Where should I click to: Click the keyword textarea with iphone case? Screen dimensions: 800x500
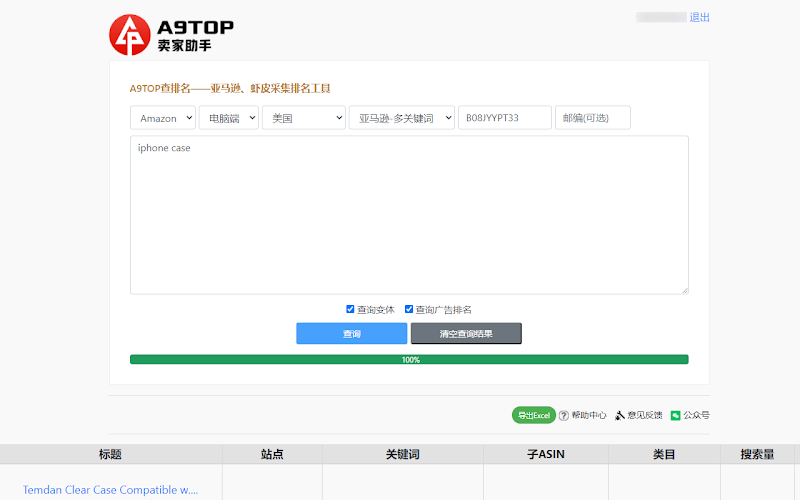click(x=409, y=215)
